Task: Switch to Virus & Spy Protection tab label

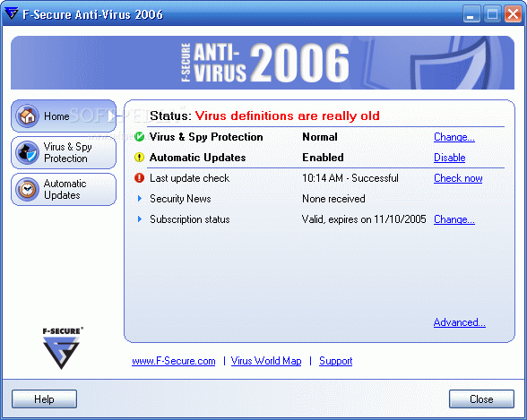Action: 67,153
